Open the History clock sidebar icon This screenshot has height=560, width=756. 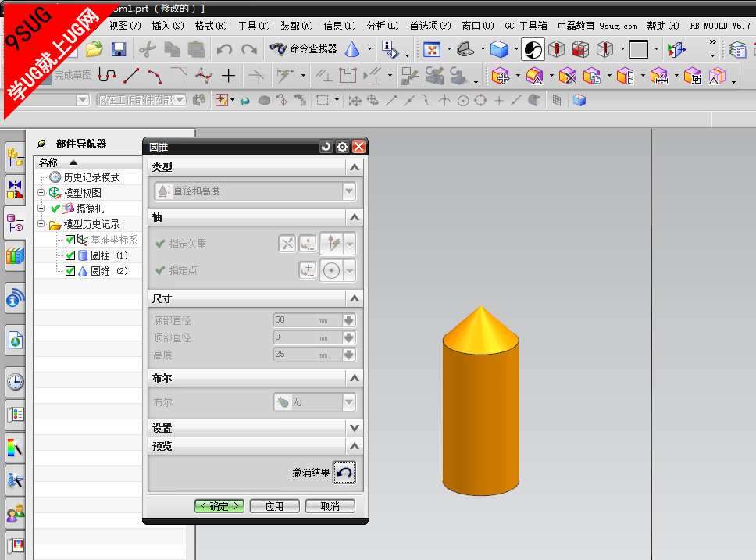click(x=15, y=382)
